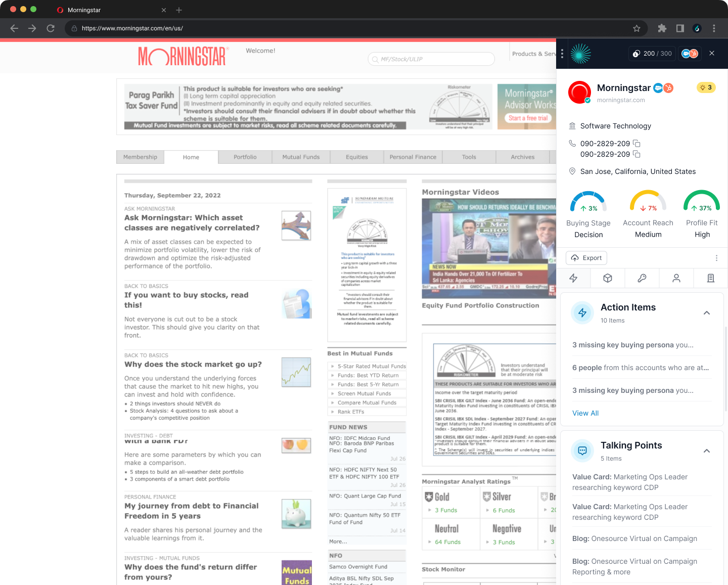Open 'Blog: Onesource Virtual on Campaign Reporting & more'
The image size is (728, 585).
(x=634, y=567)
